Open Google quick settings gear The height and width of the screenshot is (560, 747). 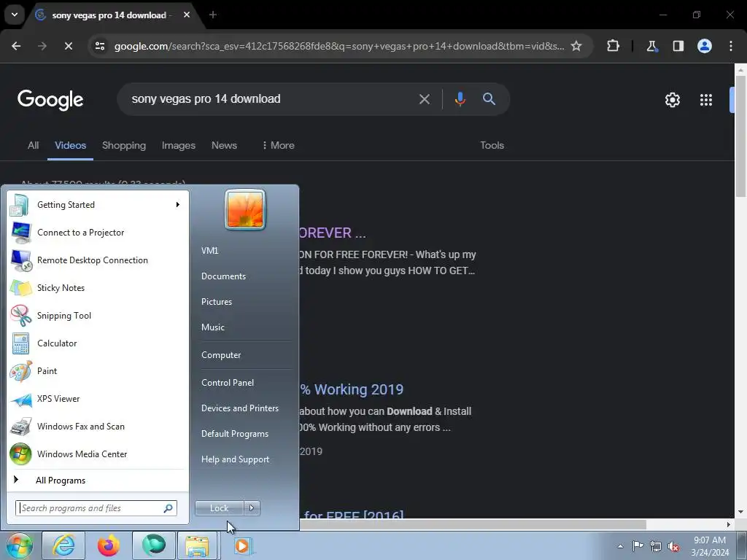tap(672, 100)
